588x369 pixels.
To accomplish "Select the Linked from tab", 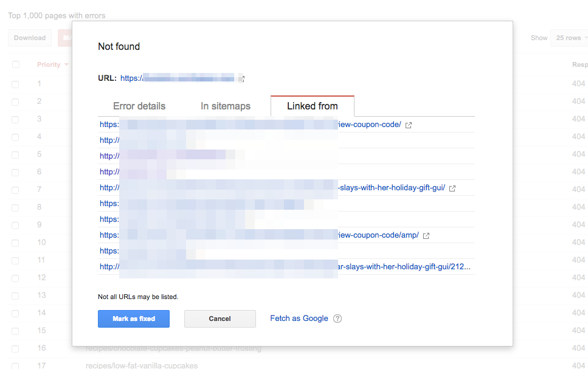I will tap(312, 106).
